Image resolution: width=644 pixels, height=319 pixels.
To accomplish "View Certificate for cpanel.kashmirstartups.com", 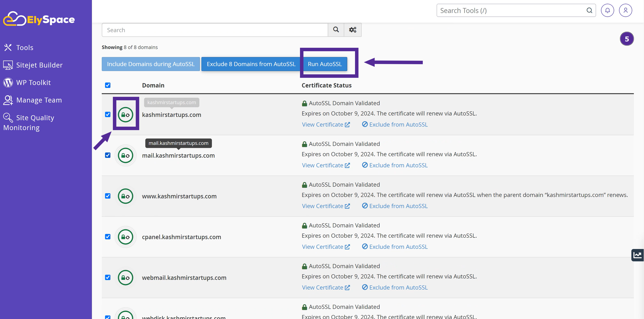I will (326, 247).
